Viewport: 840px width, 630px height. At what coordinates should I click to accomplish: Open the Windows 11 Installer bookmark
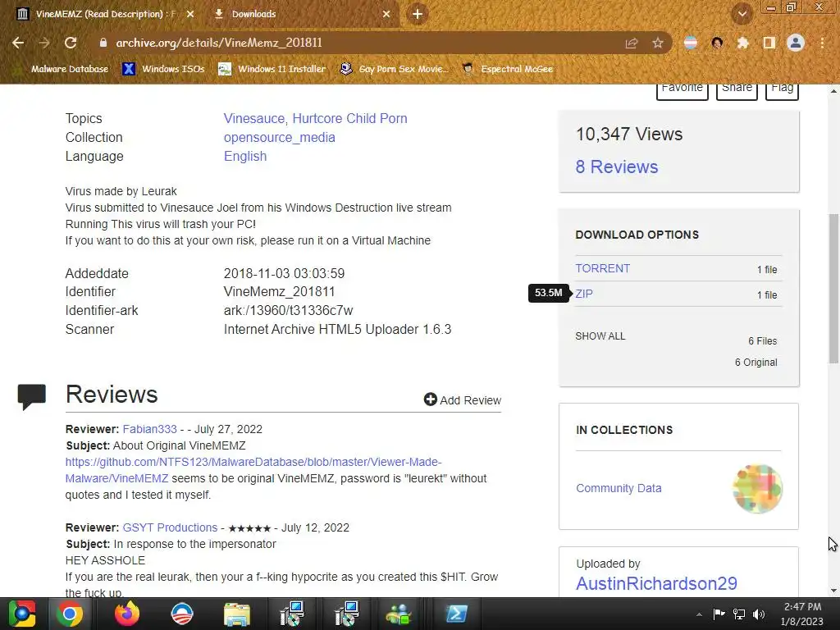tap(272, 69)
